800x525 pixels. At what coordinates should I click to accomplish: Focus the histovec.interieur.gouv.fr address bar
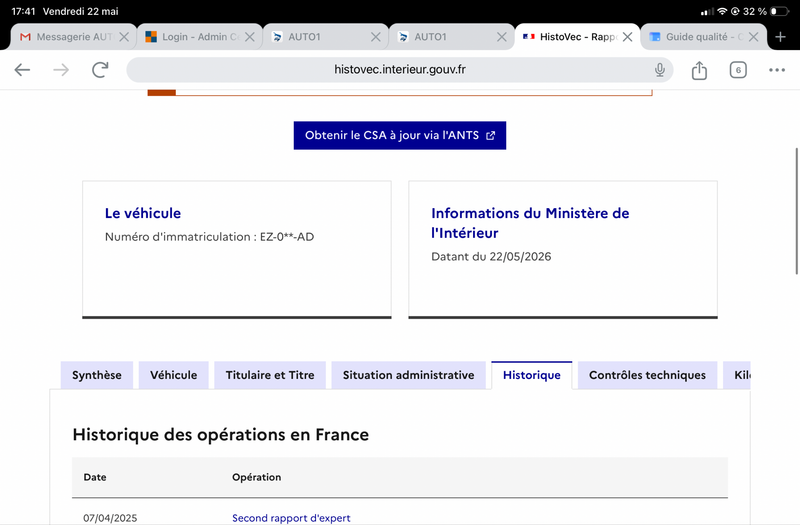tap(399, 70)
